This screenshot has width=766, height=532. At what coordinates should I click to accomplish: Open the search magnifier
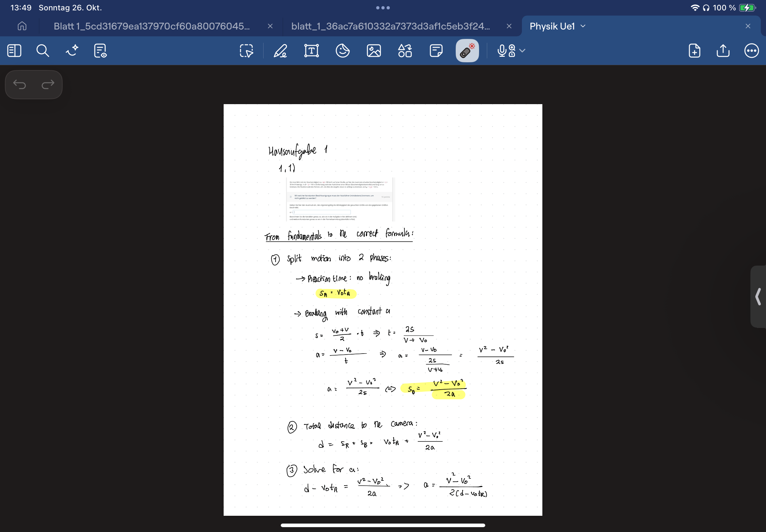tap(43, 51)
